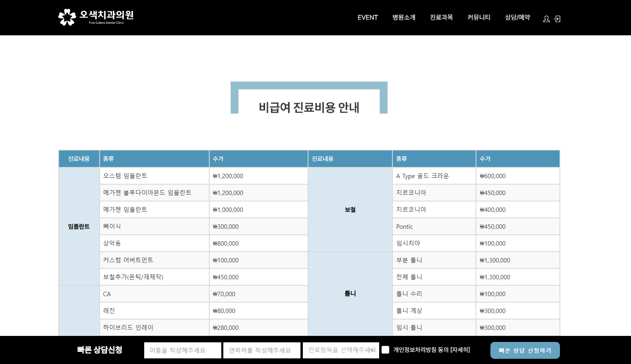The image size is (631, 364).
Task: Focus the 연락처를 작성해주세요 input field
Action: [x=262, y=350]
